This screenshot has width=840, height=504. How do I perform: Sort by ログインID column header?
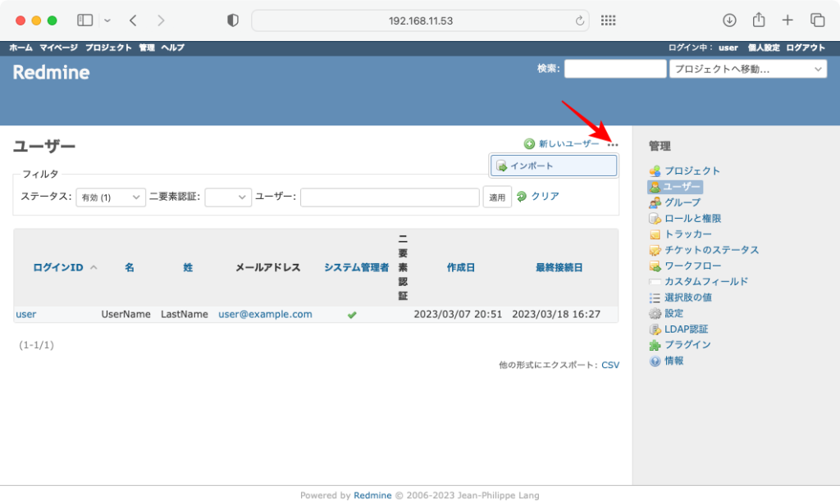(x=58, y=267)
